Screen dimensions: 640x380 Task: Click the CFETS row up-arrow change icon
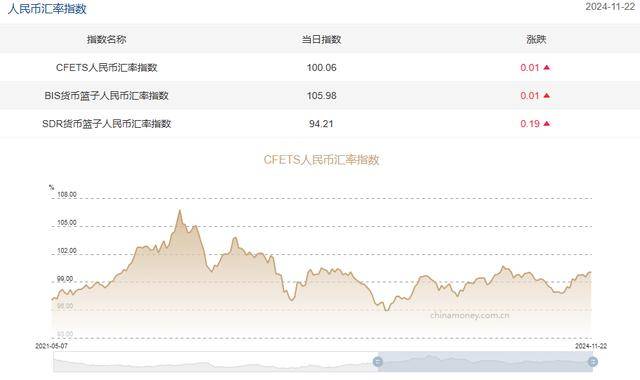coord(547,67)
